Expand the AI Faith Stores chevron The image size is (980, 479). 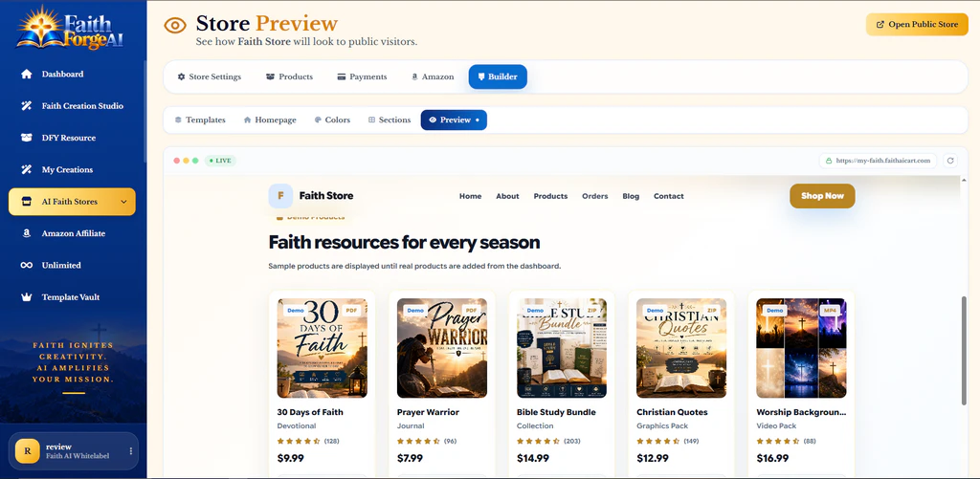tap(123, 202)
